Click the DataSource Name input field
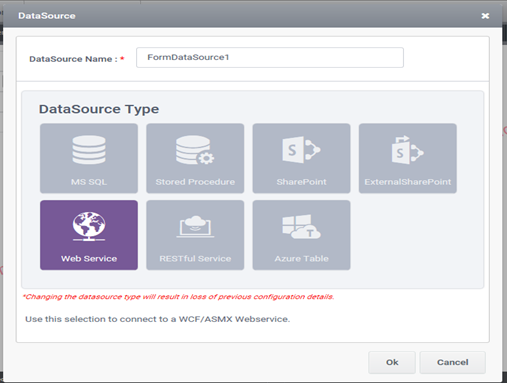Viewport: 507px width, 383px height. 270,57
